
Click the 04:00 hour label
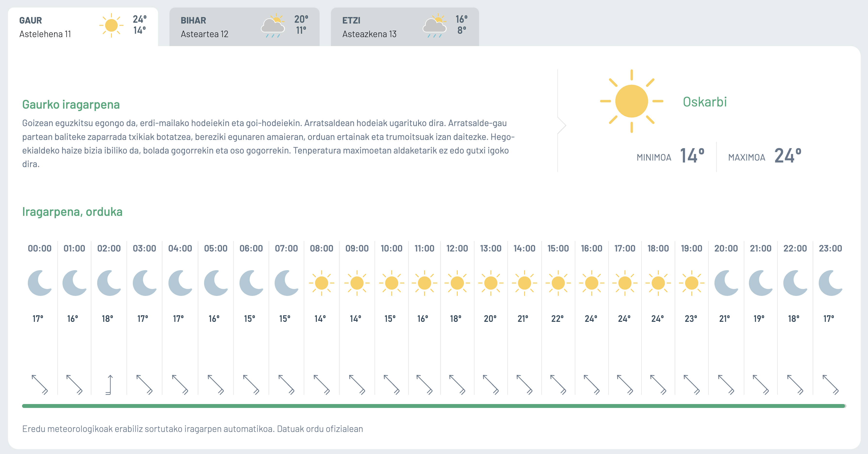click(x=180, y=248)
